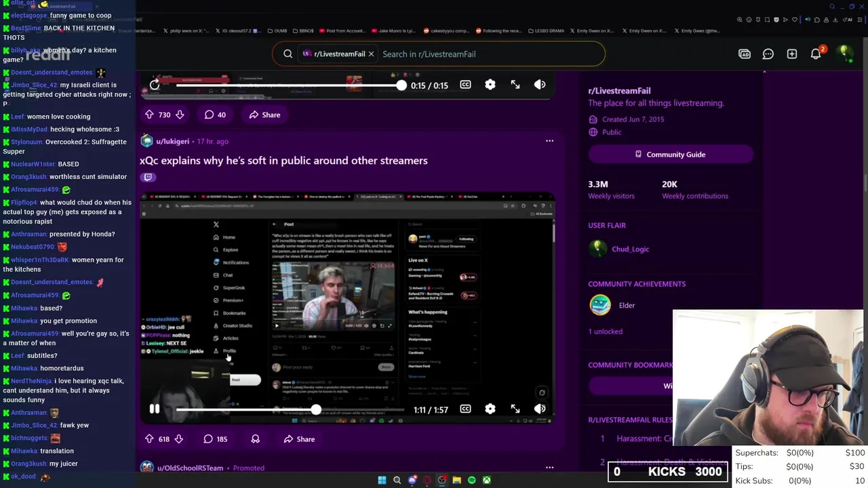Click the Reddit search magnifier icon
Screen dimensions: 868x488
point(288,54)
